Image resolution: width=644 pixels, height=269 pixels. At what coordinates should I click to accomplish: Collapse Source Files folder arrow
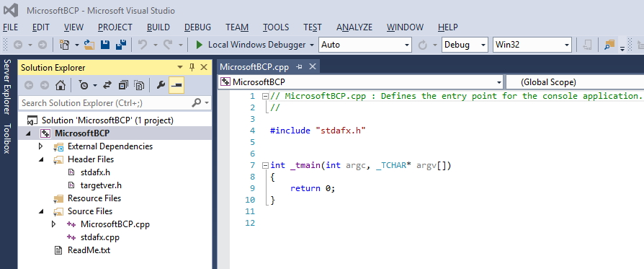tap(40, 211)
